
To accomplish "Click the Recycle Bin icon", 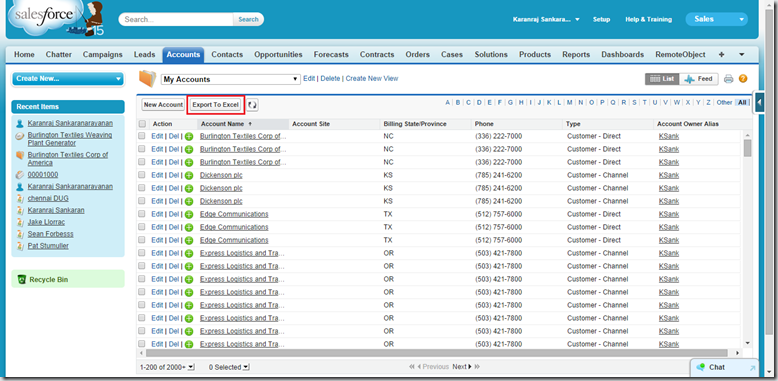I will pos(21,279).
